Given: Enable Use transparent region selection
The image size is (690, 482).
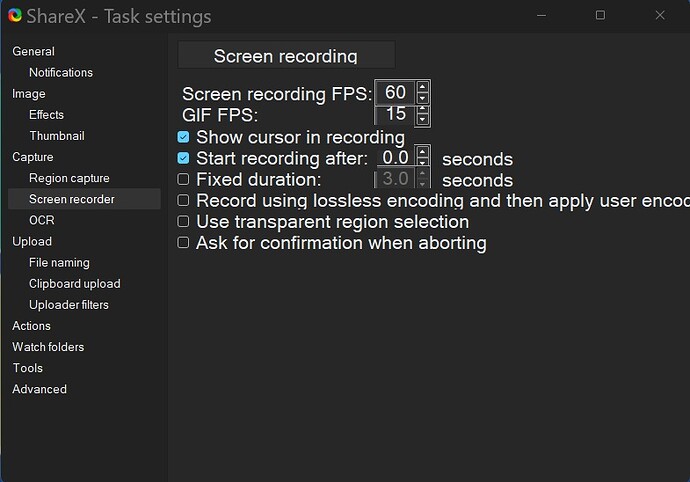Looking at the screenshot, I should 183,221.
